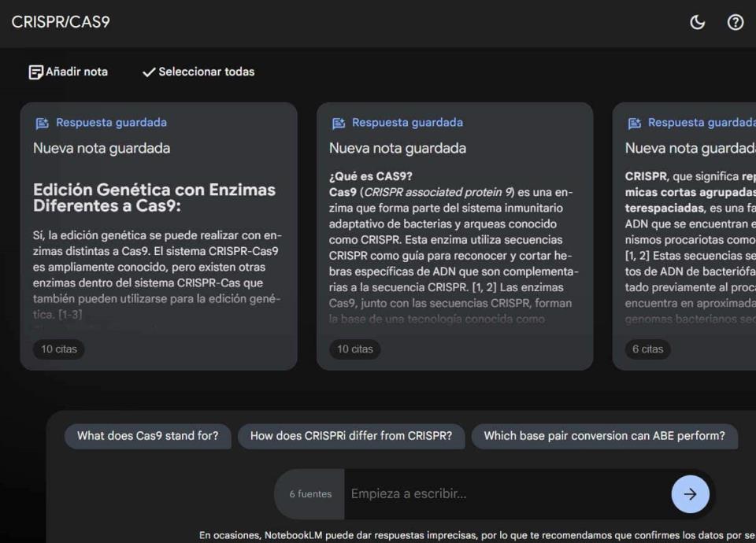Click saved-response icon on ¿Qué es CAS9? card
Screen dimensions: 756x543
coord(339,124)
